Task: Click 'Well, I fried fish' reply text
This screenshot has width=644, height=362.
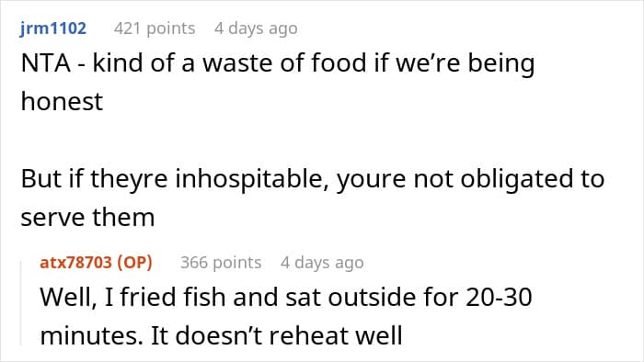Action: pos(132,297)
